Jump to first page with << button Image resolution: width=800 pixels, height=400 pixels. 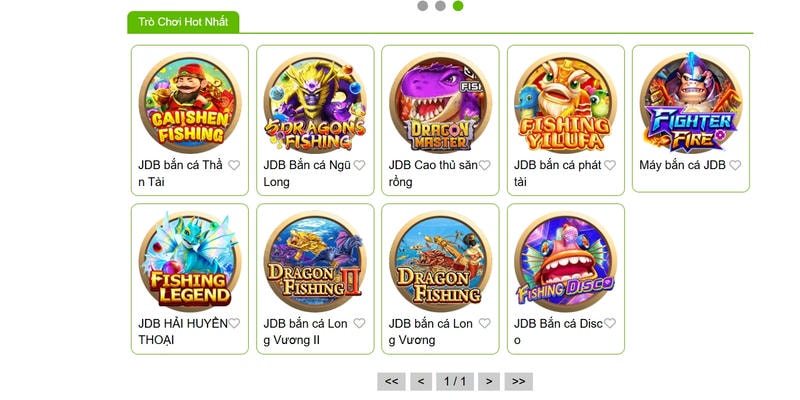[x=391, y=382]
